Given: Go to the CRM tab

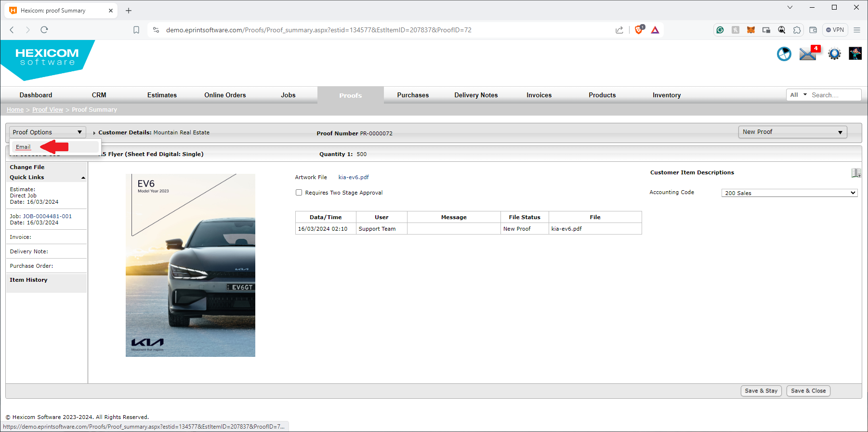Looking at the screenshot, I should click(x=99, y=95).
